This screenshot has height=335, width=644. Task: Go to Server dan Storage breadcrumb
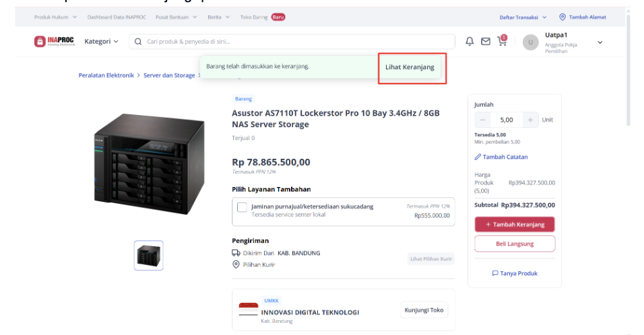click(169, 75)
